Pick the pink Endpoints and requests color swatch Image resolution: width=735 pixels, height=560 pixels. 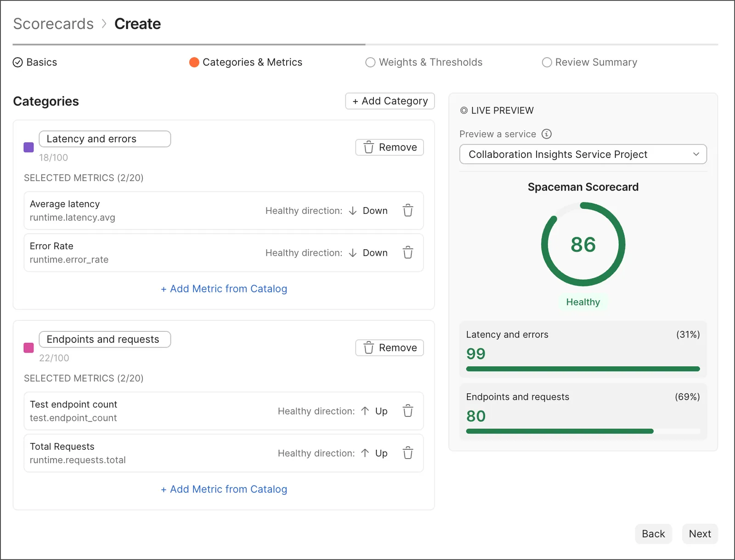pos(28,348)
